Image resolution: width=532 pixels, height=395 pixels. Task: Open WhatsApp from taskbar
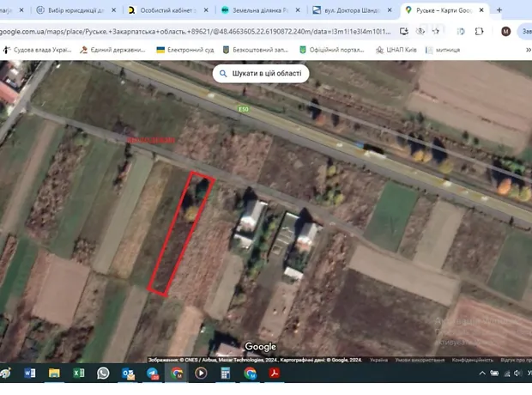pos(103,374)
